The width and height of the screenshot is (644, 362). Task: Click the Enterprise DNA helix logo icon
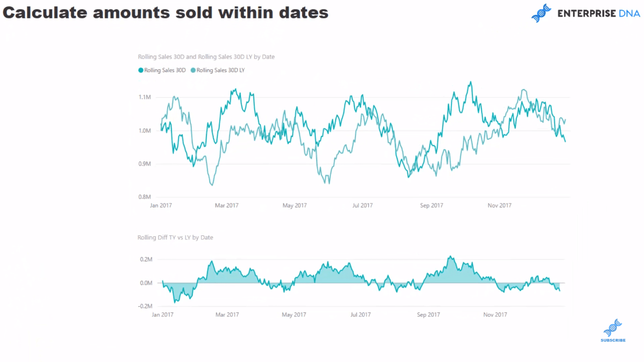541,13
